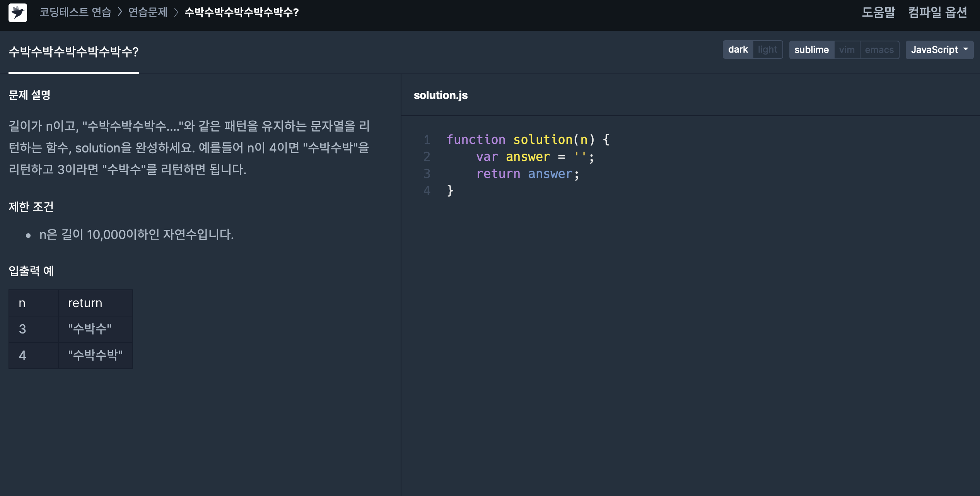Click the second breadcrumb chevron separator

pyautogui.click(x=176, y=12)
